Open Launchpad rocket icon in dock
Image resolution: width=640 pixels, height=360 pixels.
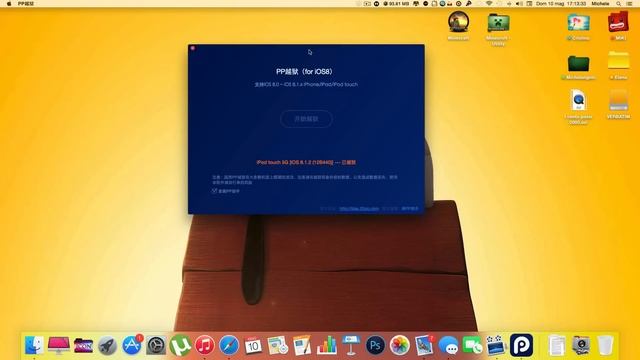[x=107, y=346]
